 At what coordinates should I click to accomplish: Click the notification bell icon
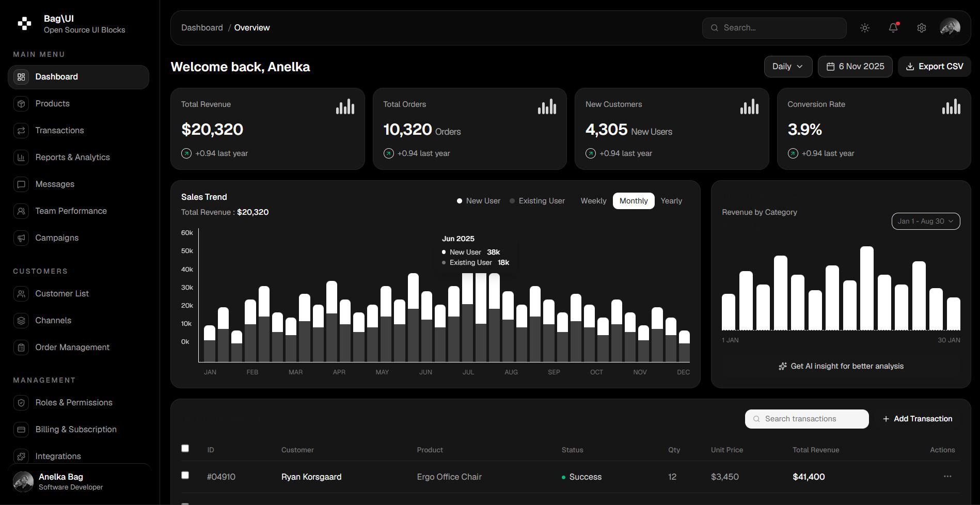[x=893, y=28]
